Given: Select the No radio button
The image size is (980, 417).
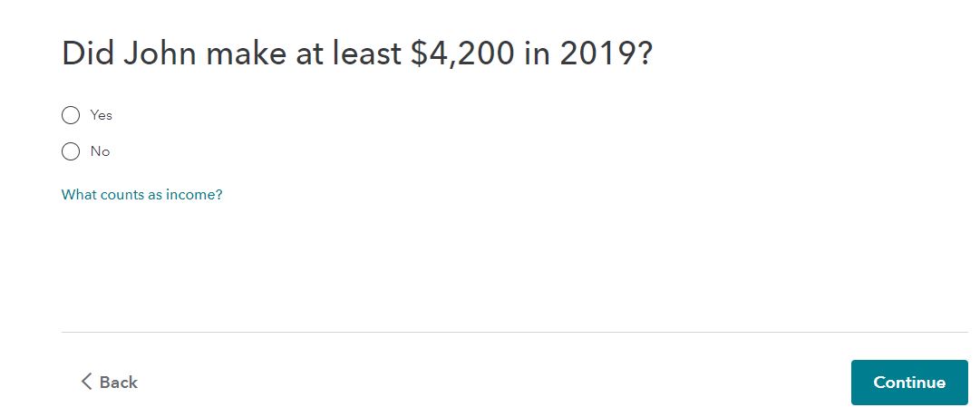Looking at the screenshot, I should pos(71,151).
